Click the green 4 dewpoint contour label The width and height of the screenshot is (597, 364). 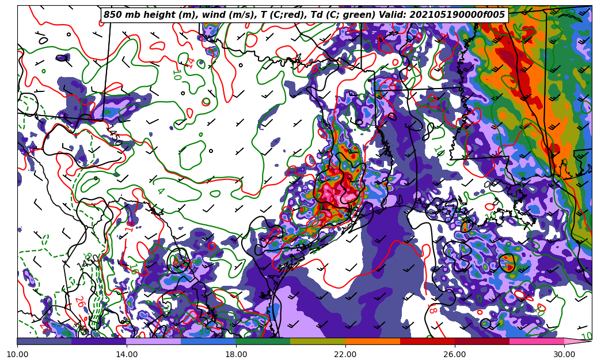[x=161, y=191]
